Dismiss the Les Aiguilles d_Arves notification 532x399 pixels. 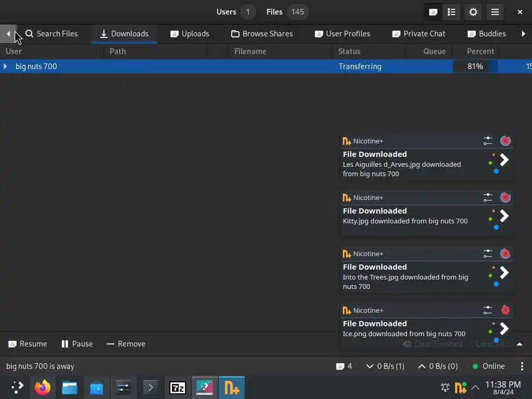505,141
